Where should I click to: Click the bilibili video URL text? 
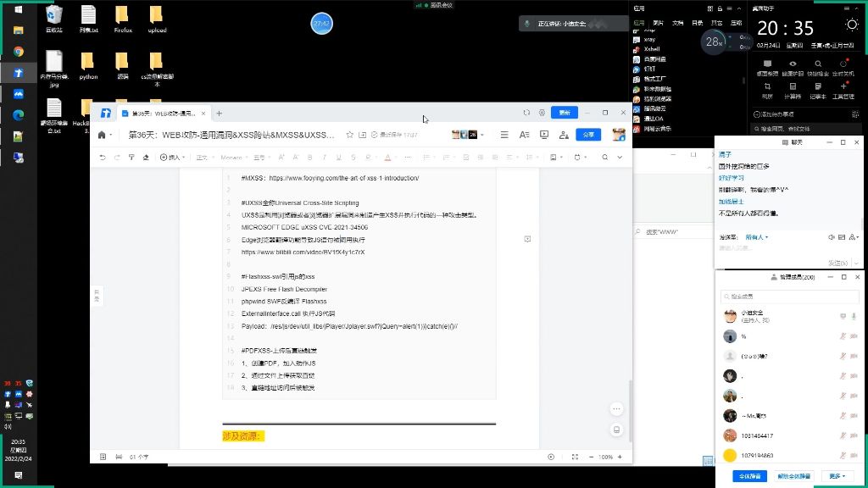pyautogui.click(x=303, y=252)
